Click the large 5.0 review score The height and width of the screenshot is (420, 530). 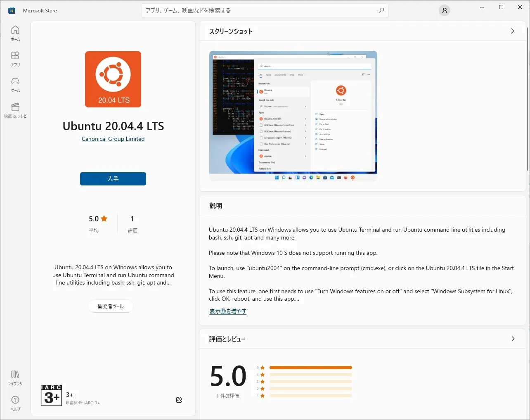(228, 376)
